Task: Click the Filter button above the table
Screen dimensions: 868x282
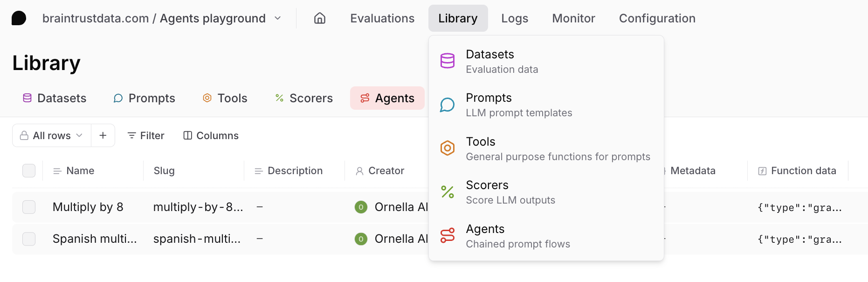Action: (x=145, y=135)
